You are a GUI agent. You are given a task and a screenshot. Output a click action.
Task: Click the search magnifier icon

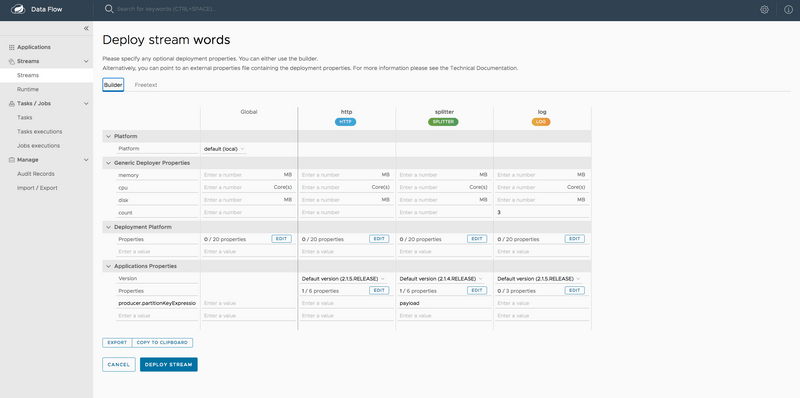pos(109,9)
